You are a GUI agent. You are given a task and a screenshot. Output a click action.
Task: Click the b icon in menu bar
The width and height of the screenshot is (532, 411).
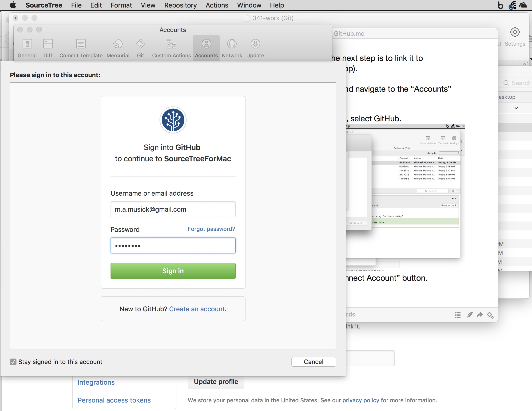[x=500, y=5]
